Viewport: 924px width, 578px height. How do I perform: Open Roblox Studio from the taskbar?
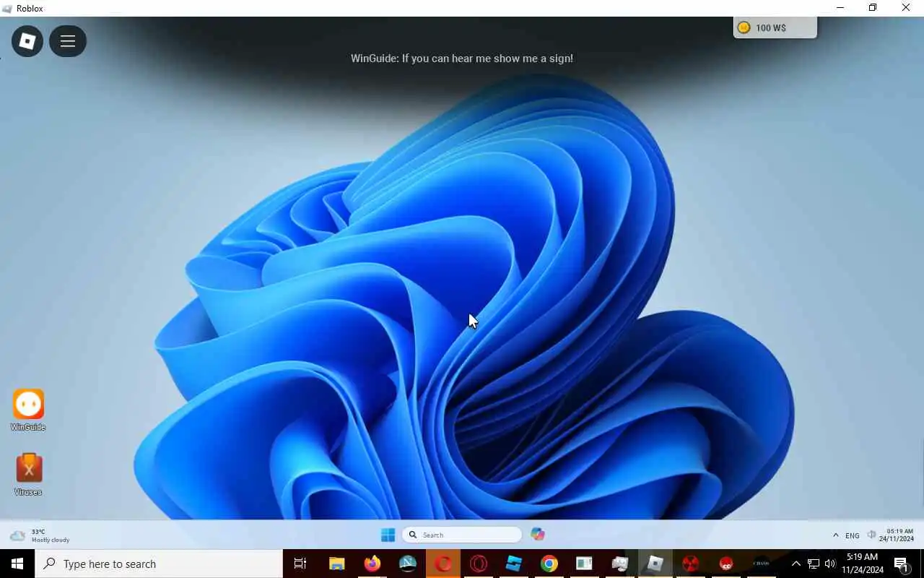coord(514,564)
